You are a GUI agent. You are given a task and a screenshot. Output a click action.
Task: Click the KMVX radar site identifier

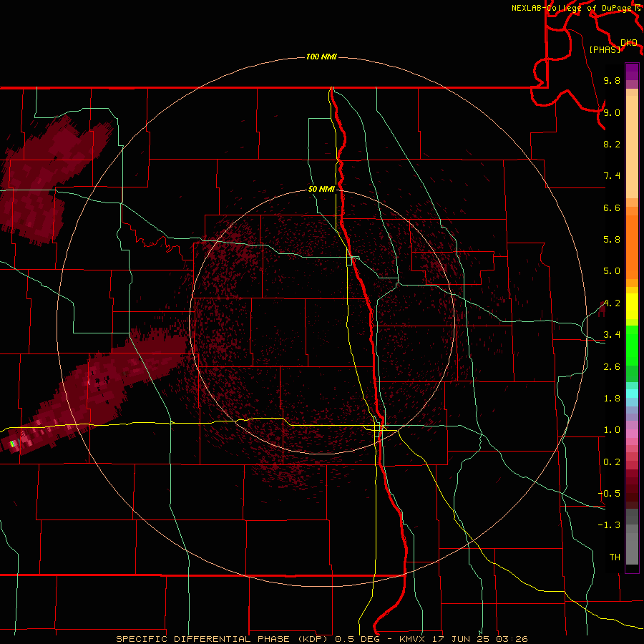[412, 639]
